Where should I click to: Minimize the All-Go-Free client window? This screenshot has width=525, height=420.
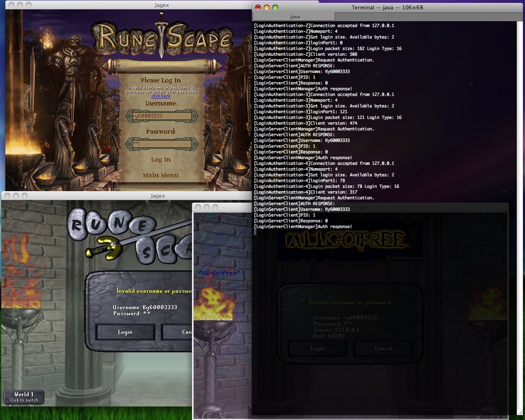pos(207,207)
